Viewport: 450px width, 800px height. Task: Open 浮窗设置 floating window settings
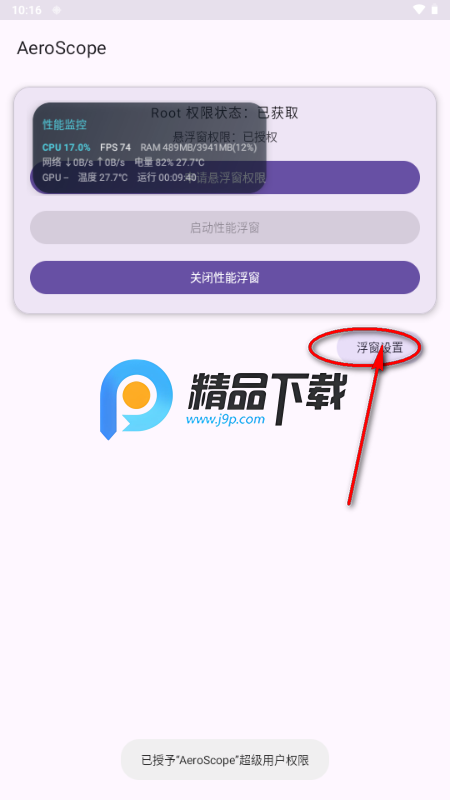[x=379, y=348]
